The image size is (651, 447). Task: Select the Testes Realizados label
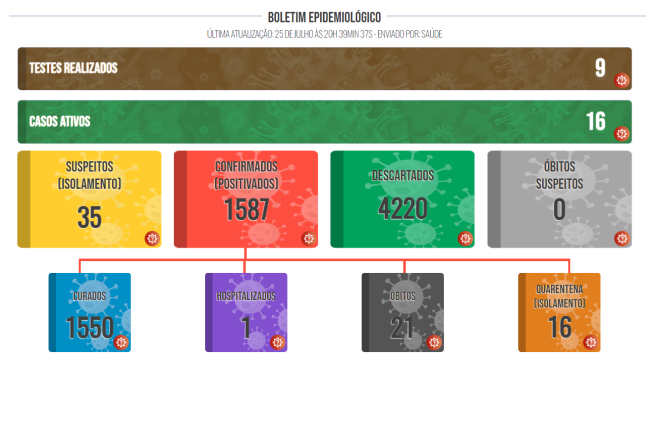pyautogui.click(x=74, y=68)
